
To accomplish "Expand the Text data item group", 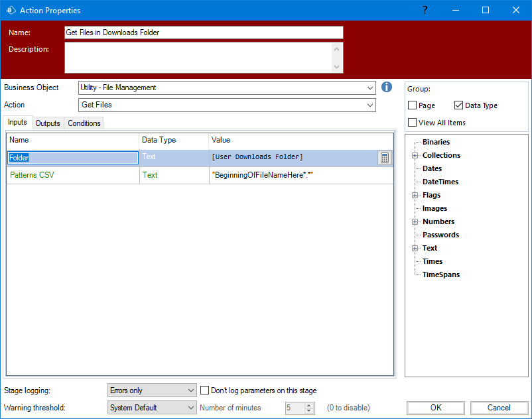I will [415, 248].
